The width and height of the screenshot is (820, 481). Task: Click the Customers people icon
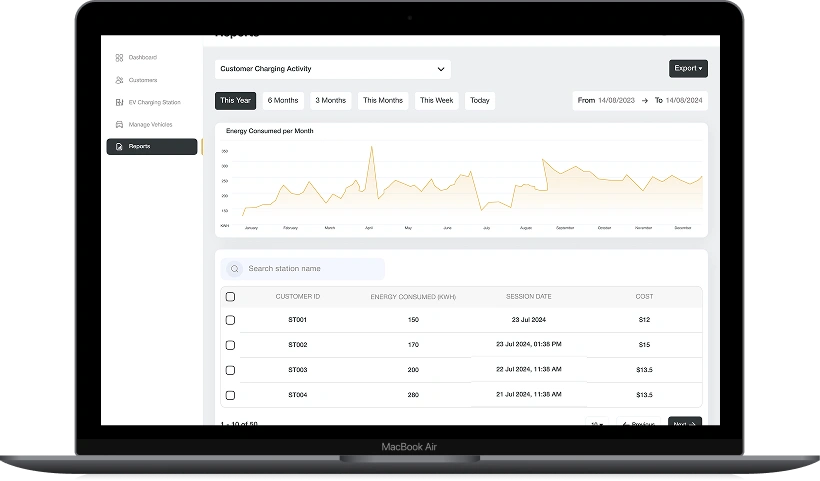(119, 80)
